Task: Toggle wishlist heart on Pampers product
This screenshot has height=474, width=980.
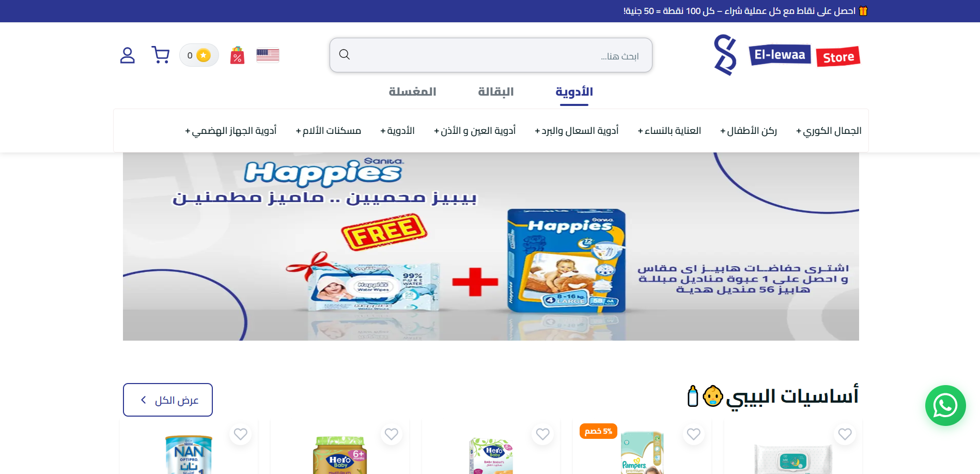Action: (x=694, y=434)
